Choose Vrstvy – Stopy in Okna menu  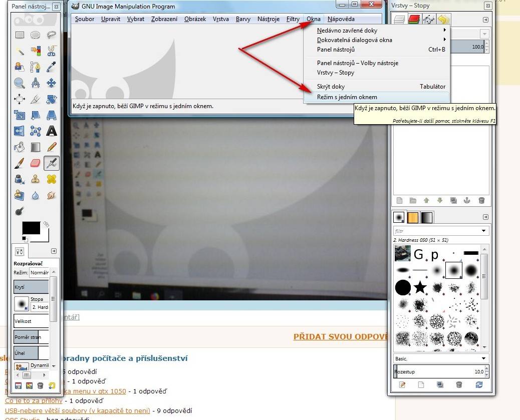[x=376, y=73]
